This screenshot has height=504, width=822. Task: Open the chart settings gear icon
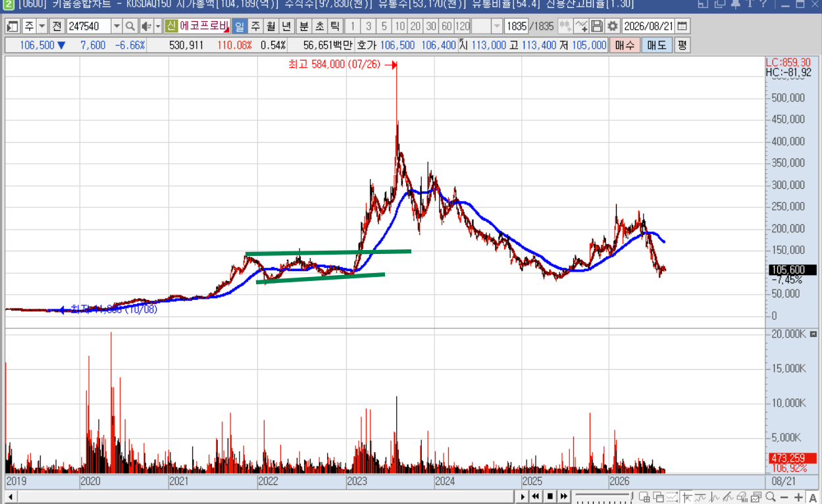[613, 26]
